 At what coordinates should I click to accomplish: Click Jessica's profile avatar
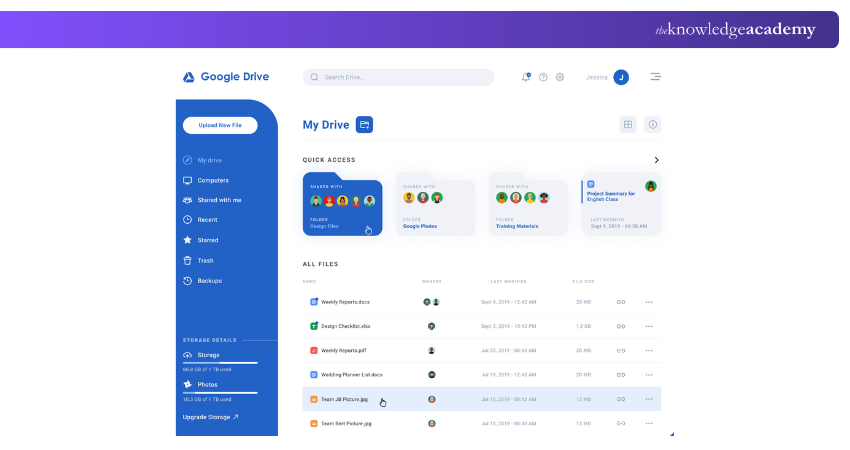click(x=621, y=78)
